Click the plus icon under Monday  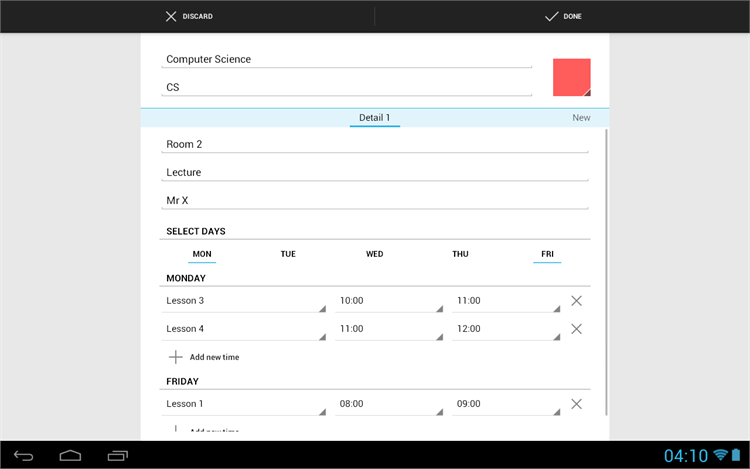(176, 357)
